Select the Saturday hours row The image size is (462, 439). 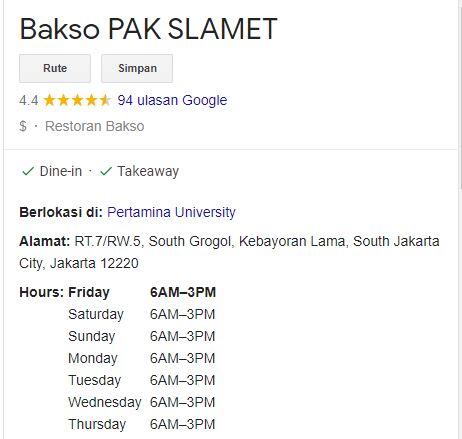(x=142, y=314)
